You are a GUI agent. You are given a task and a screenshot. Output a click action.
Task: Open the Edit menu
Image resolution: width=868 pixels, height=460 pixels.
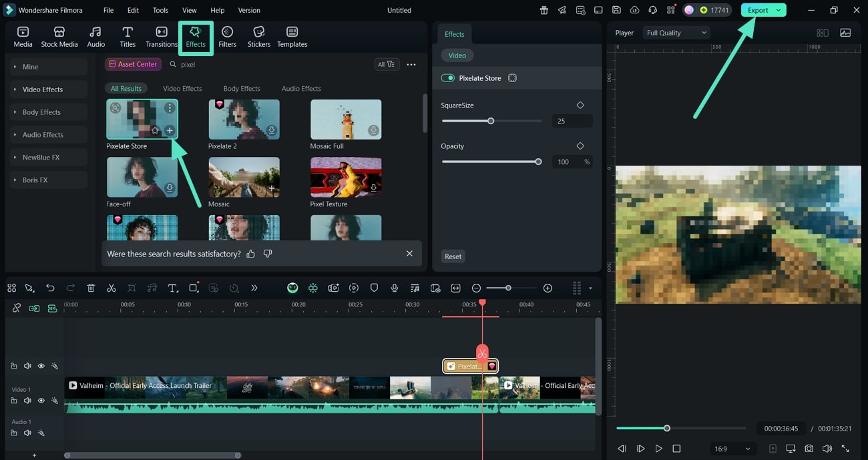click(133, 10)
